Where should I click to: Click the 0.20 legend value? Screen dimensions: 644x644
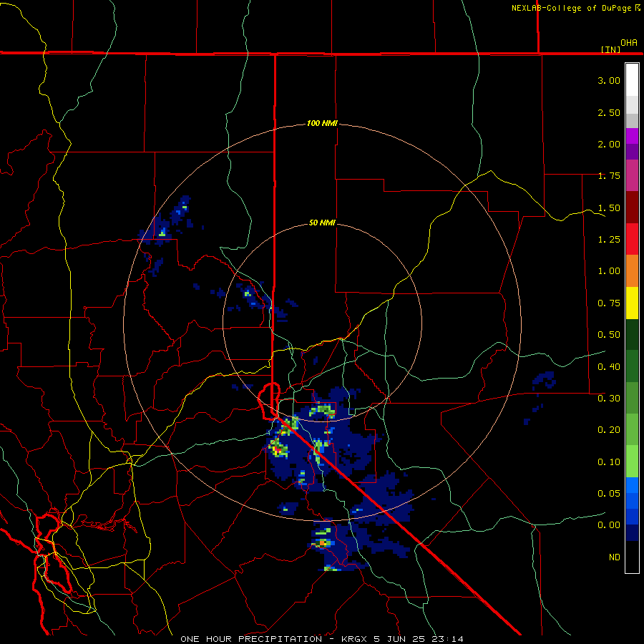coord(609,430)
